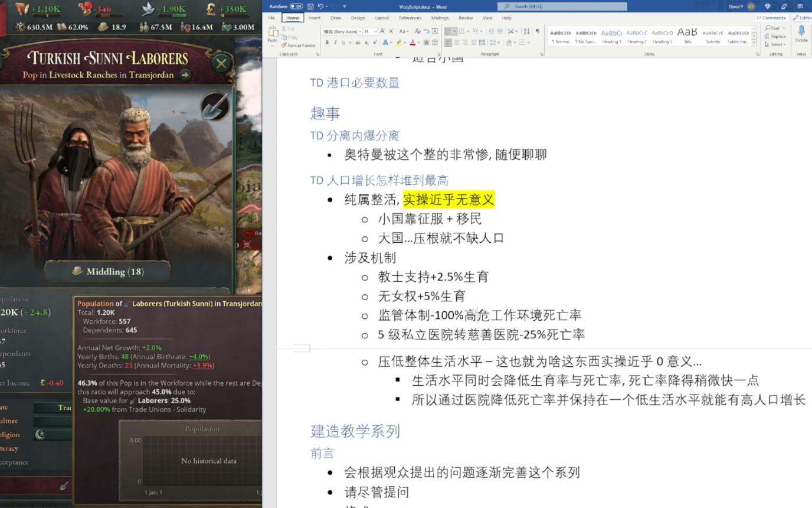Toggle superscript formatting

[375, 43]
